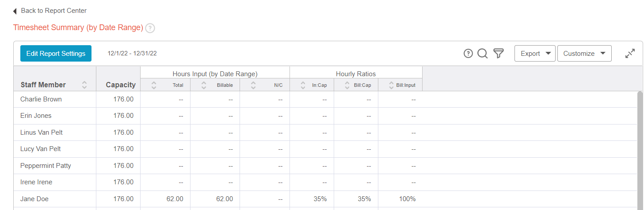Click the search magnifier icon
The width and height of the screenshot is (644, 210).
[483, 54]
